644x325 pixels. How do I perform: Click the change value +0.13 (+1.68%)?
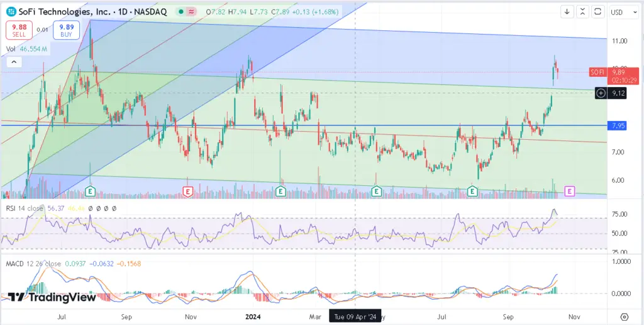[314, 12]
